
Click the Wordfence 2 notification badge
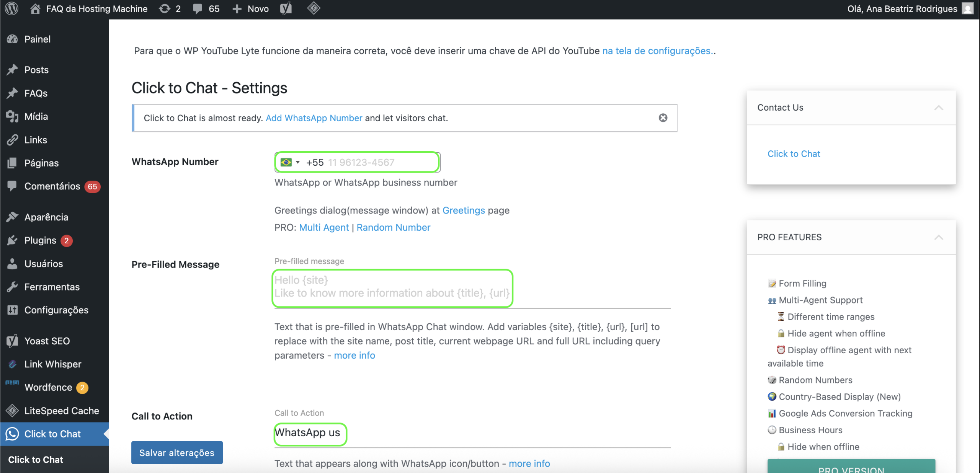click(82, 388)
